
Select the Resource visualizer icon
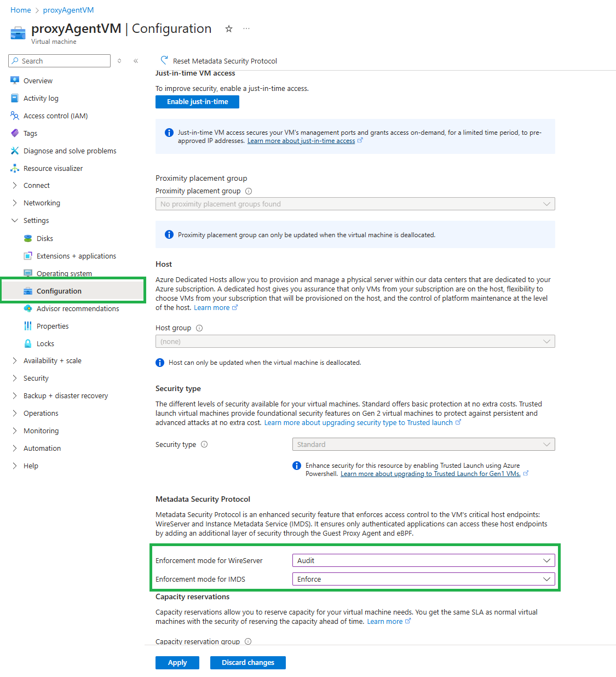(14, 168)
